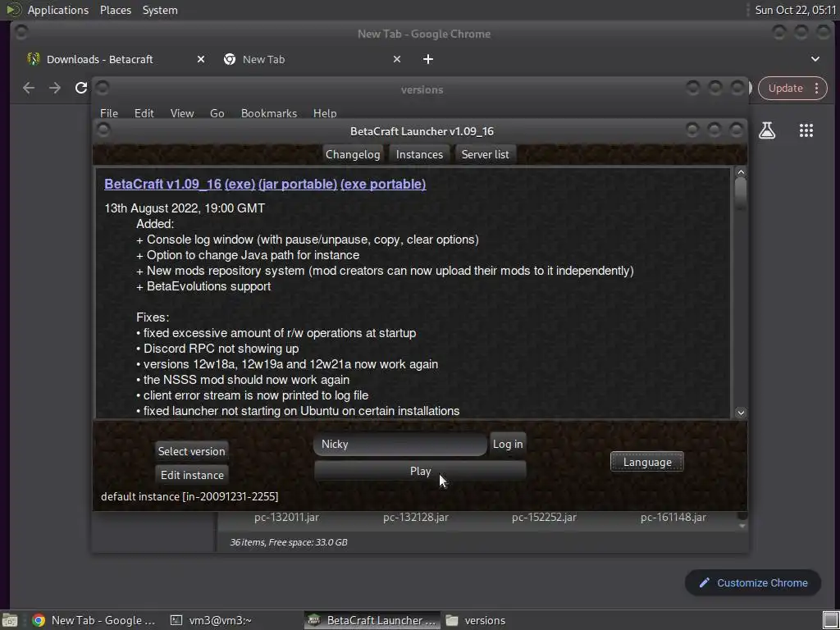Viewport: 840px width, 630px height.
Task: Click the Chrome Update button
Action: [785, 89]
